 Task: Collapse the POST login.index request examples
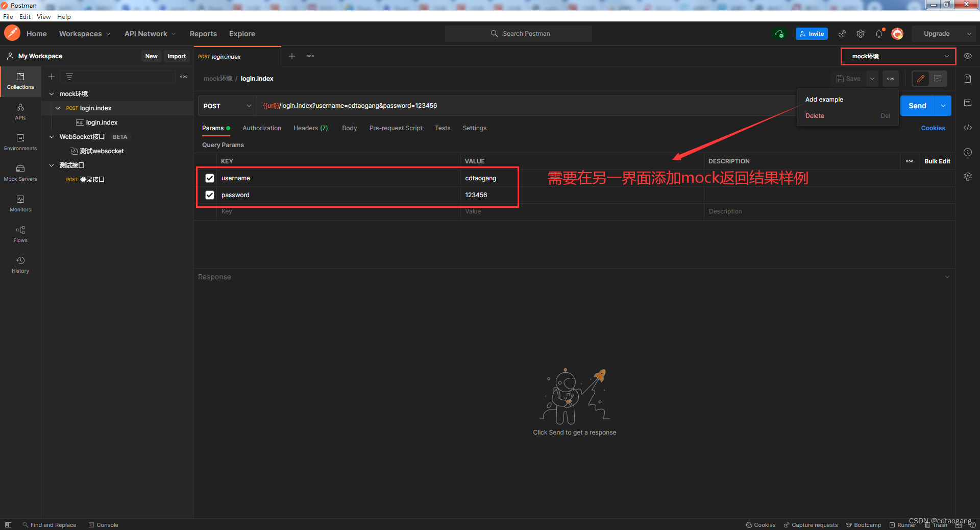[58, 108]
